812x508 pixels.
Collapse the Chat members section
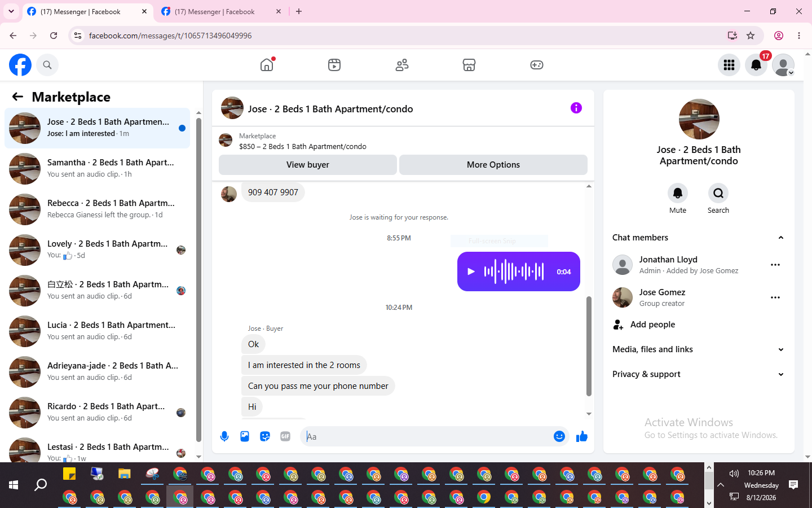tap(698, 238)
